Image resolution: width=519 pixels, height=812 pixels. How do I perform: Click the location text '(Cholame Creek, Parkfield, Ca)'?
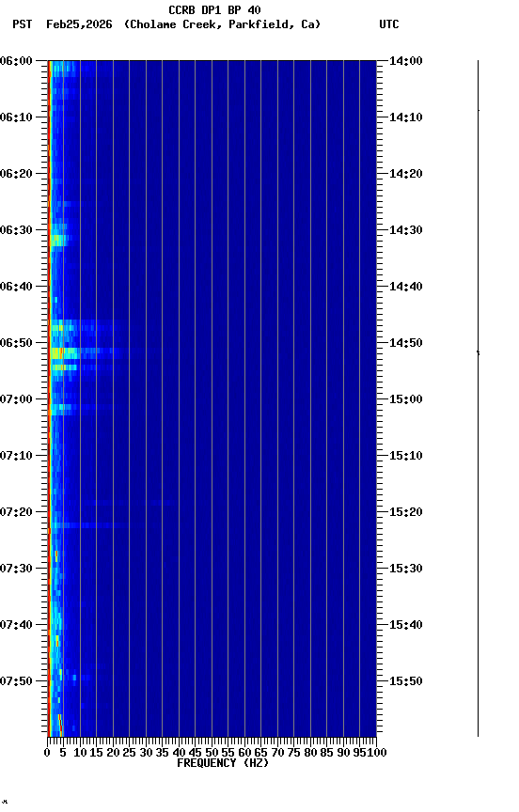click(x=222, y=24)
